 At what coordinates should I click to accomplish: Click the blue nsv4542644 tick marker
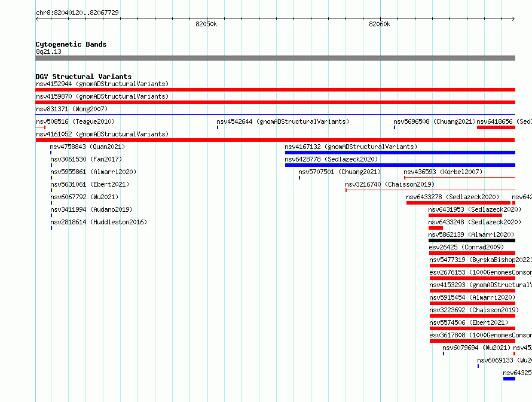(218, 127)
